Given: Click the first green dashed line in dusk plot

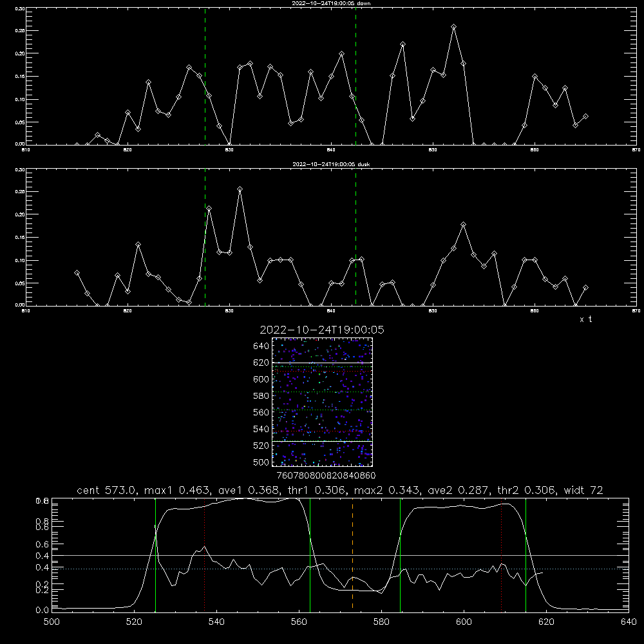Looking at the screenshot, I should (205, 238).
